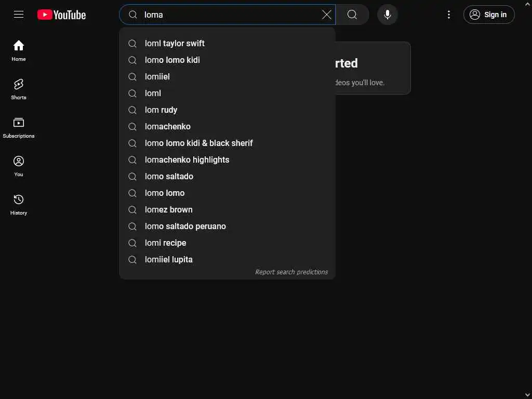The height and width of the screenshot is (399, 532).
Task: Click the YouTube logo
Action: click(x=61, y=15)
